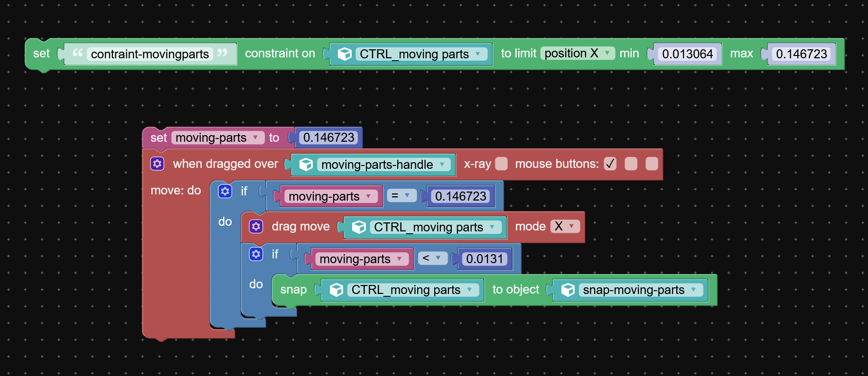Open CTRL_moving parts dropdown in snap block
Viewport: 868px width, 376px height.
(x=413, y=290)
